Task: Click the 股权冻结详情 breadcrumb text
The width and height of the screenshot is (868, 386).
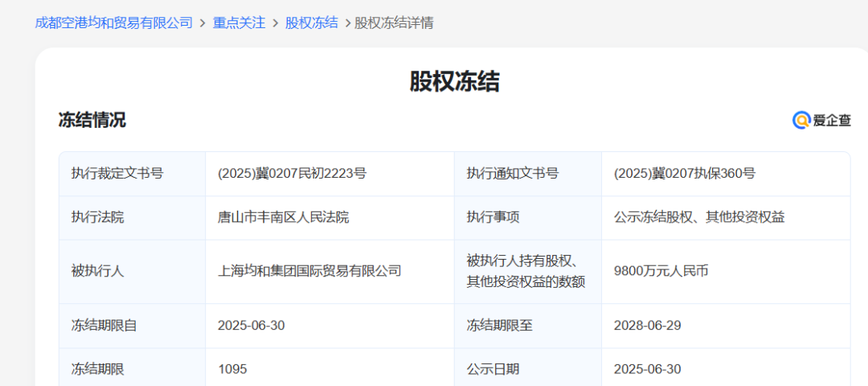Action: click(x=394, y=23)
